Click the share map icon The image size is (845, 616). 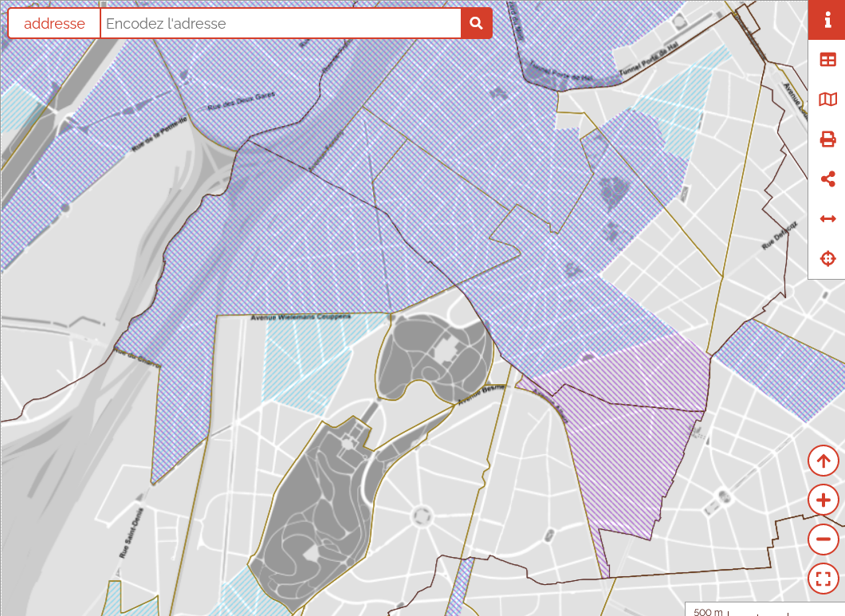point(827,179)
